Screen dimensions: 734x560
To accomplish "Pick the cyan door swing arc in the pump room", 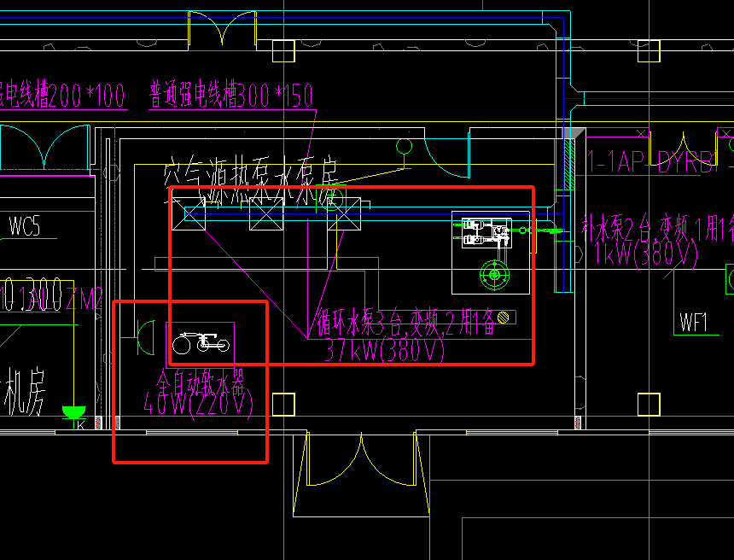I will pyautogui.click(x=446, y=156).
